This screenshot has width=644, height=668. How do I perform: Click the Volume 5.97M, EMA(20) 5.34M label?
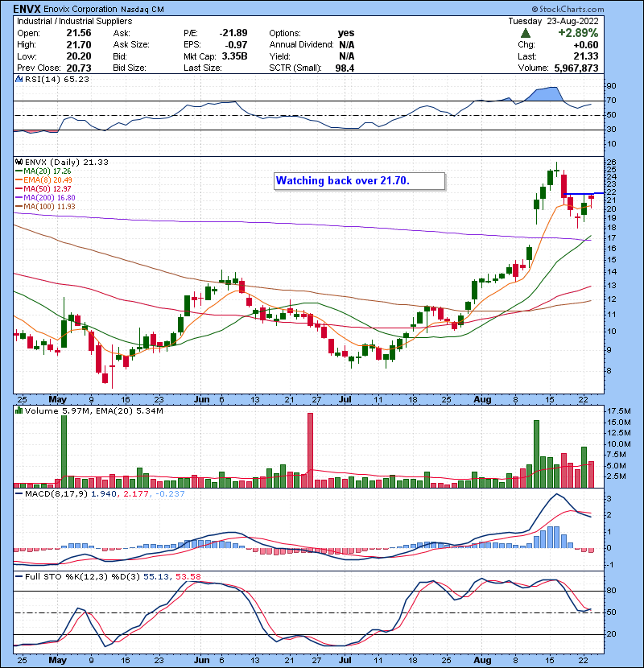[93, 411]
